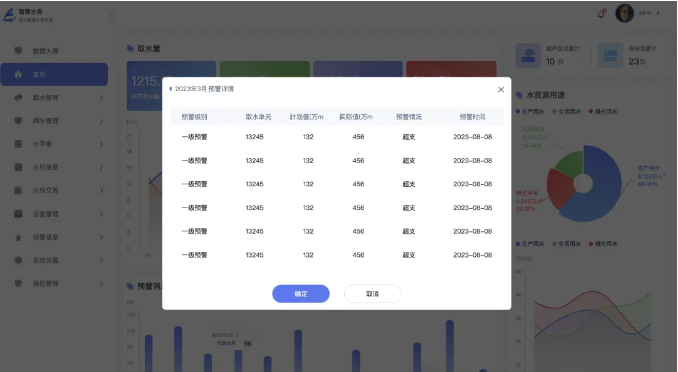This screenshot has height=372, width=678.
Task: Expand the 用水管理 menu chevron
Action: (x=101, y=121)
